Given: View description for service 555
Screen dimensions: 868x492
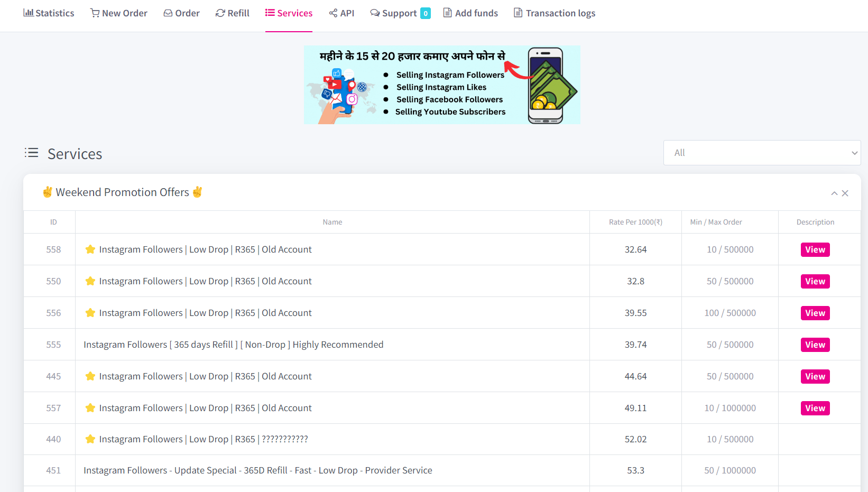Looking at the screenshot, I should click(x=815, y=345).
